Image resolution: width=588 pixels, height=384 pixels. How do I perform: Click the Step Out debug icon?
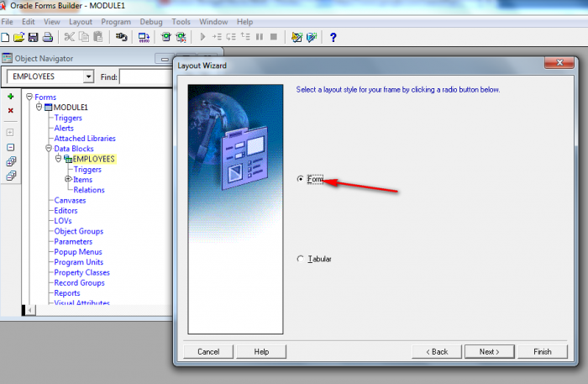[x=245, y=36]
